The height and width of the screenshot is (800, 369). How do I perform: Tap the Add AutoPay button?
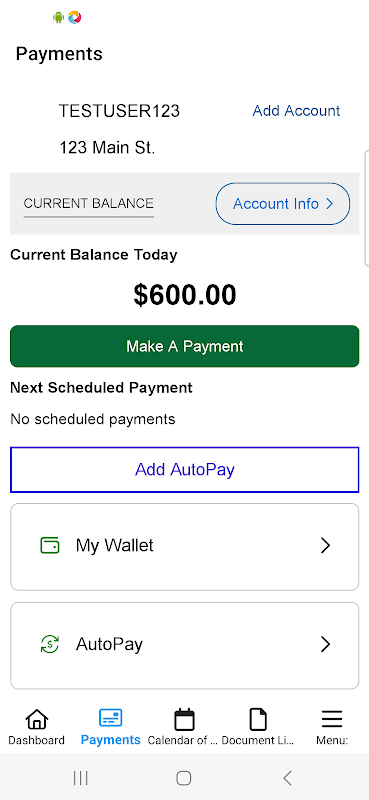coord(185,470)
